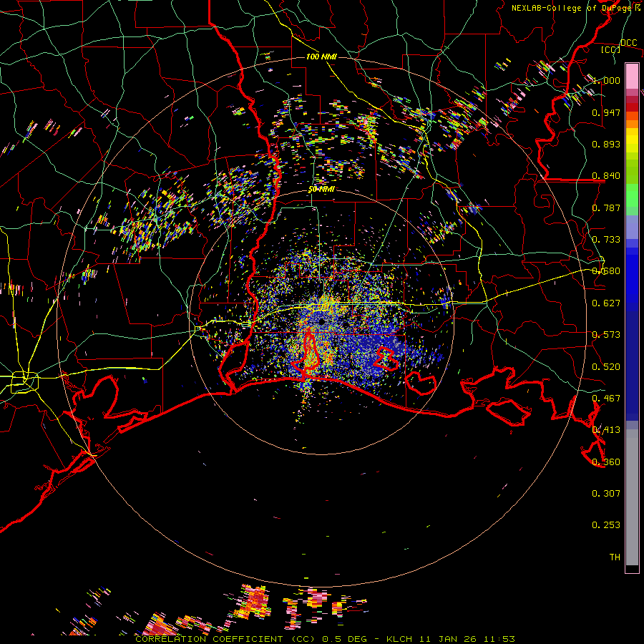This screenshot has width=644, height=644.
Task: Select the 0.680 scale value
Action: coord(606,271)
